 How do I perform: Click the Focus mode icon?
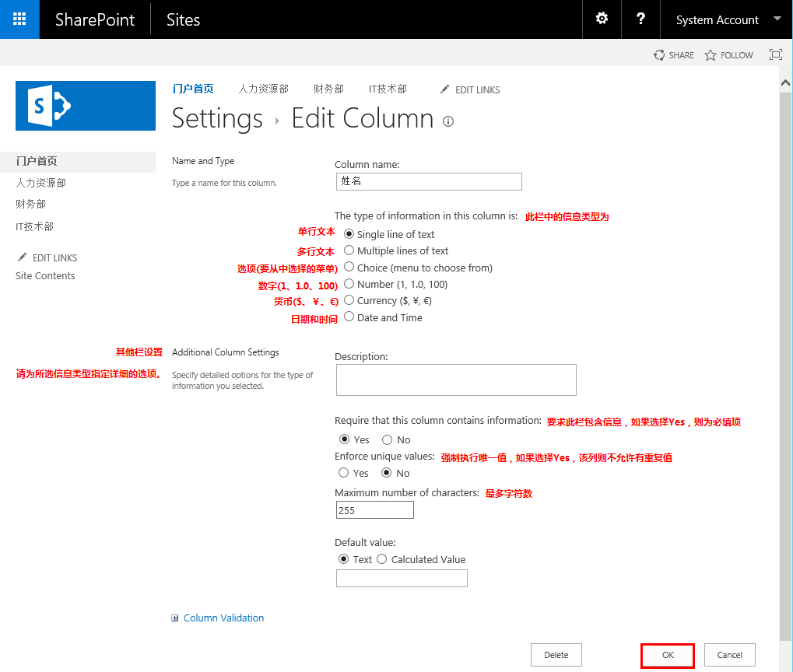point(775,54)
